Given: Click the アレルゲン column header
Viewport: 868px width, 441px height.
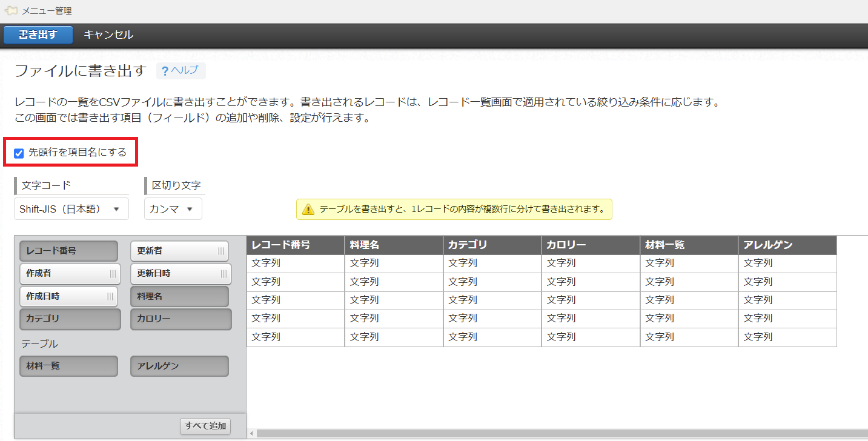Looking at the screenshot, I should [x=788, y=245].
